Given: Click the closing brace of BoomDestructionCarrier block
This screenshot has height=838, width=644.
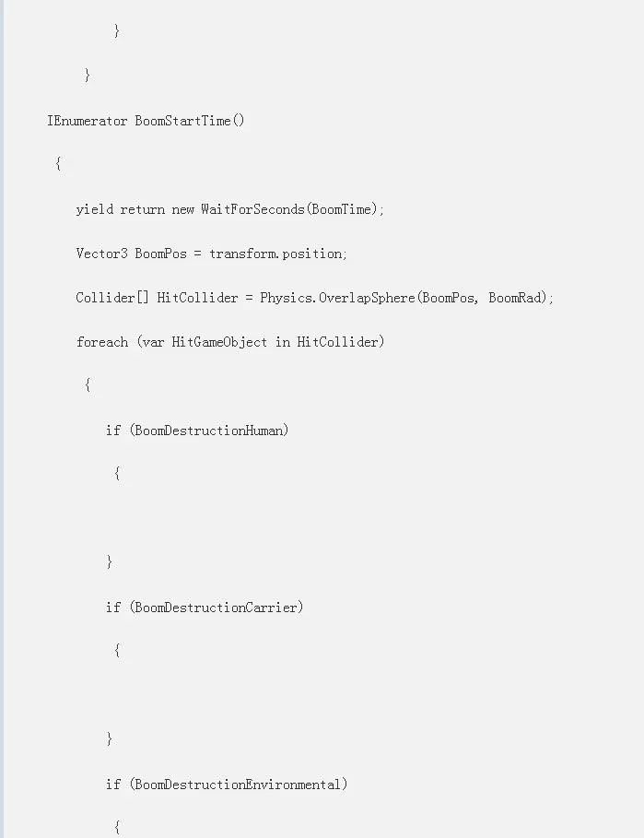Looking at the screenshot, I should point(110,738).
